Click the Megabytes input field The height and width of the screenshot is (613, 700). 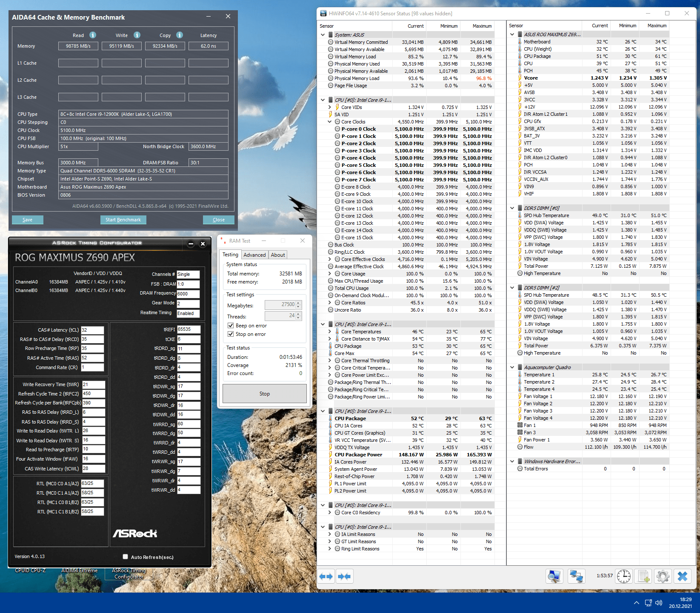[280, 305]
